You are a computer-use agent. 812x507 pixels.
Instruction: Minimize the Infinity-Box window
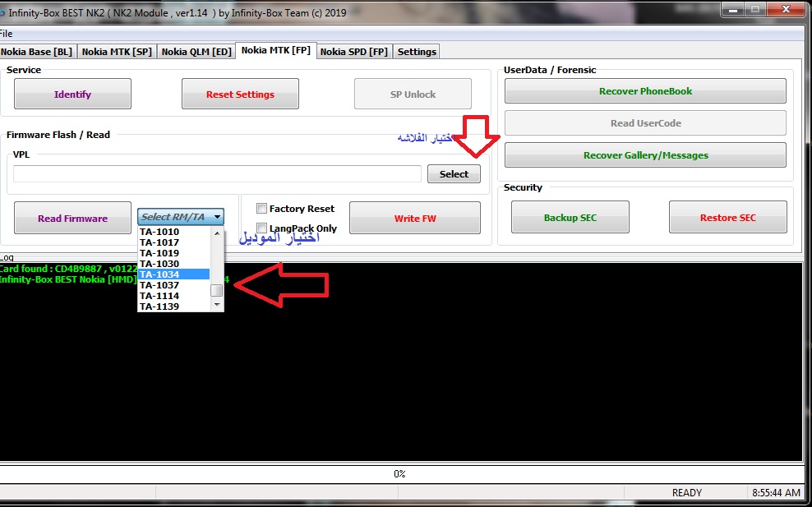(733, 9)
